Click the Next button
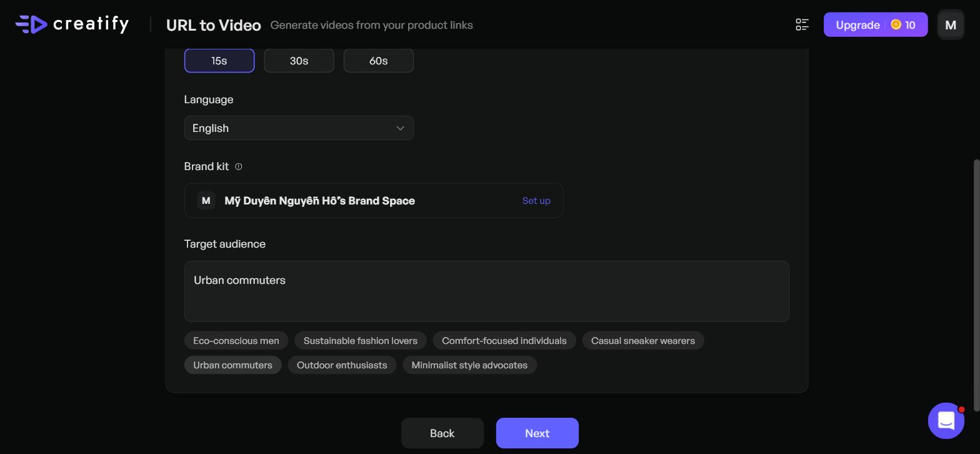980x454 pixels. (x=537, y=433)
